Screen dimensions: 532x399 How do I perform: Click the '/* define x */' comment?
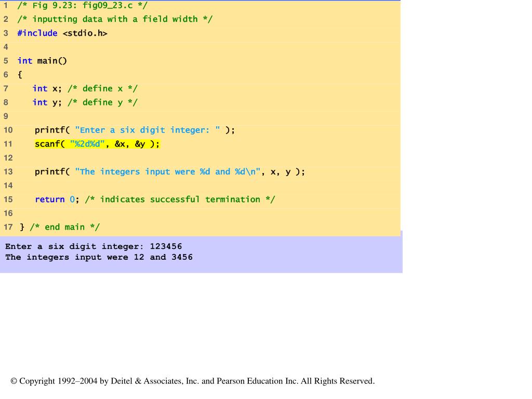coord(102,88)
